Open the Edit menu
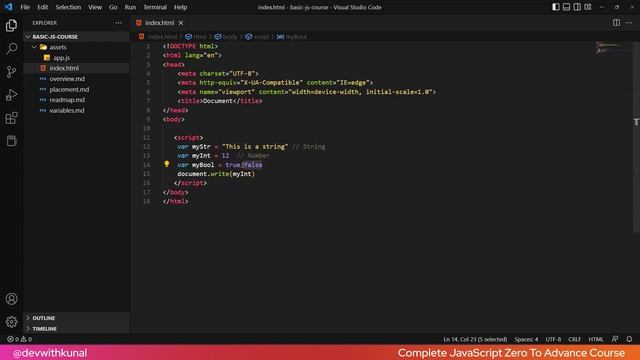The width and height of the screenshot is (640, 360). (x=42, y=7)
